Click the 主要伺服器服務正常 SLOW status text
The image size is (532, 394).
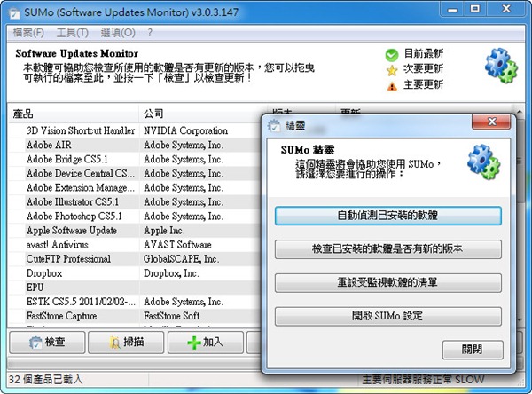coord(423,380)
